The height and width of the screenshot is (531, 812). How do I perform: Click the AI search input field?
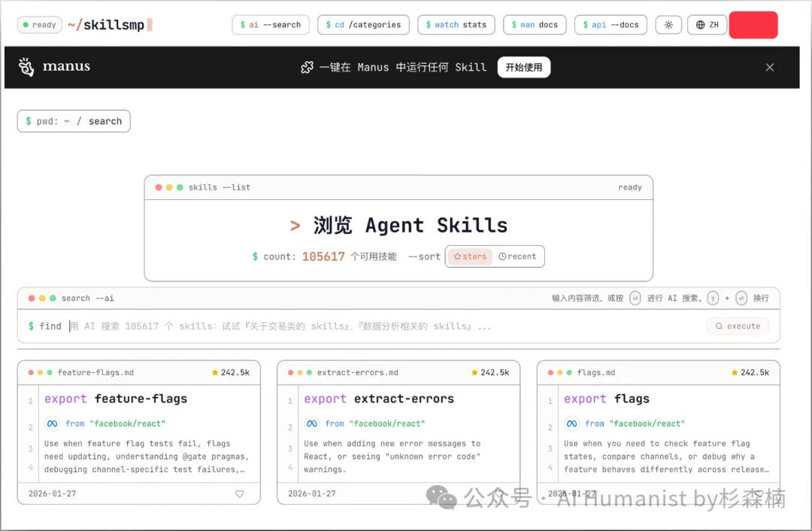pos(301,326)
